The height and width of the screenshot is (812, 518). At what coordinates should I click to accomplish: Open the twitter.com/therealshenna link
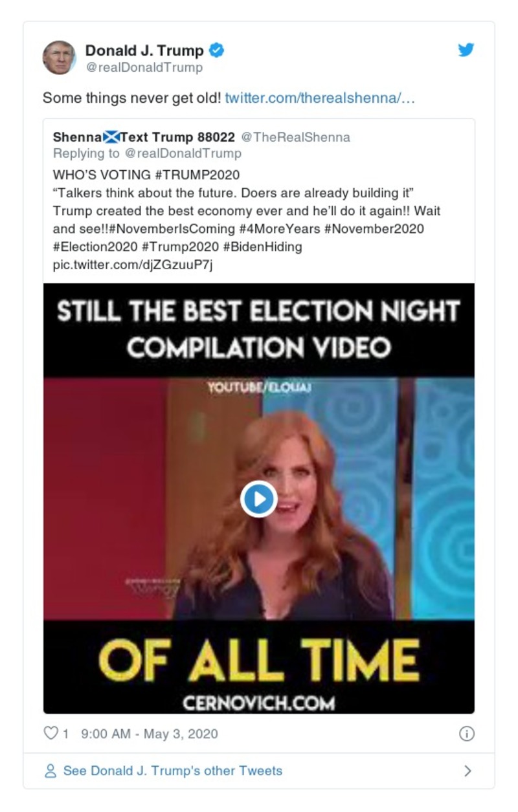(x=320, y=98)
